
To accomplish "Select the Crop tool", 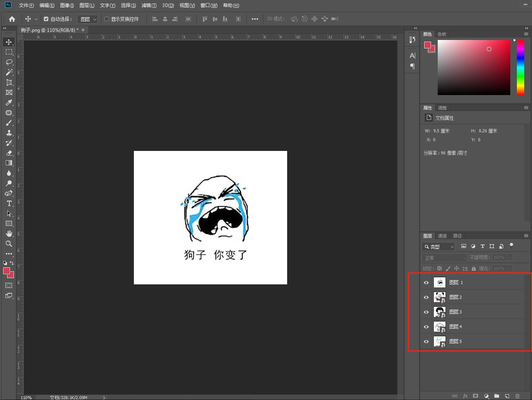I will coord(9,82).
